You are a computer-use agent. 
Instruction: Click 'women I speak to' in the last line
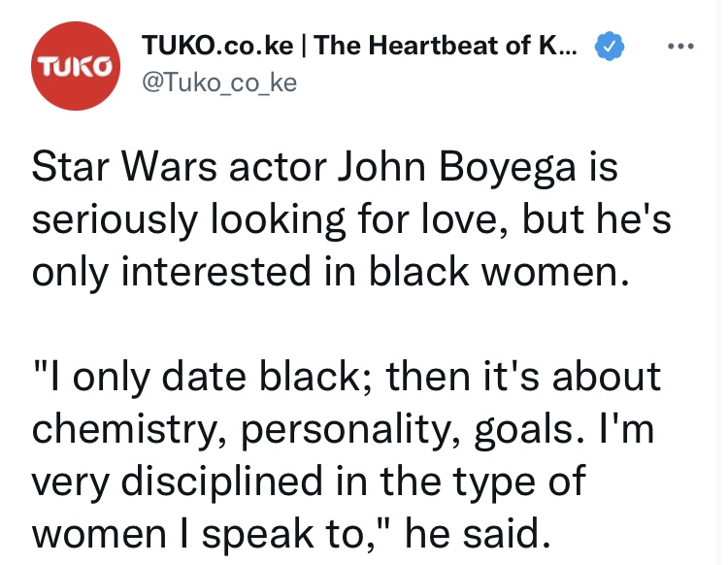tap(197, 534)
